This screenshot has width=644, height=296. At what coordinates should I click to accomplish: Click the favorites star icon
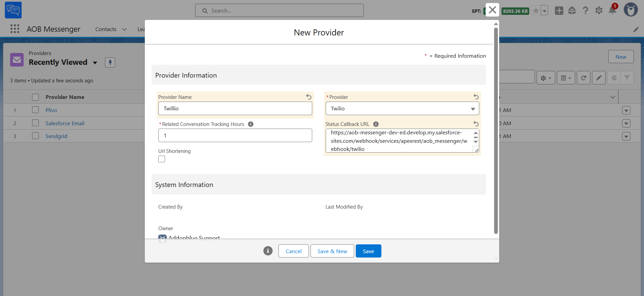(x=536, y=11)
